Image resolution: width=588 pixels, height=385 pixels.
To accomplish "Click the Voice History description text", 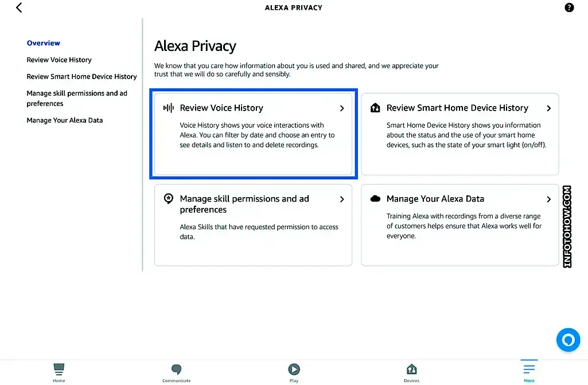I will [257, 135].
